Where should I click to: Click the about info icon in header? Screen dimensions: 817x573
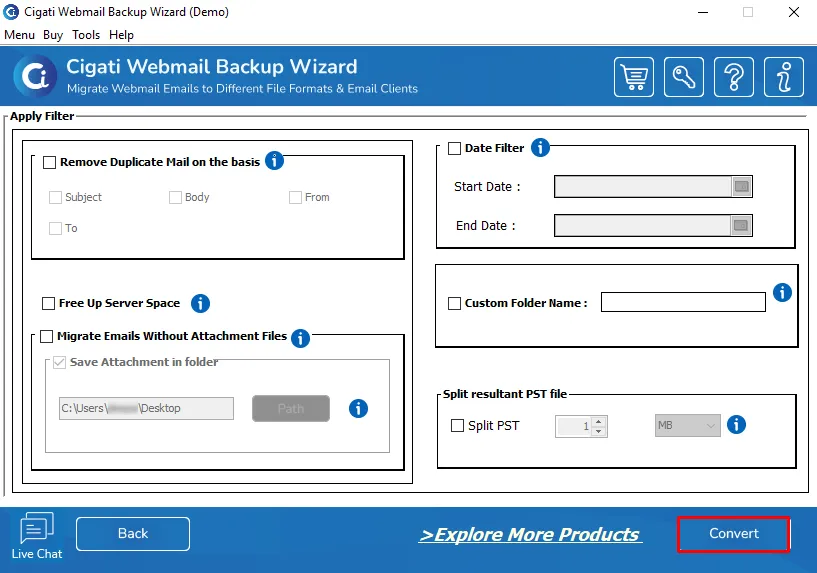pyautogui.click(x=784, y=77)
